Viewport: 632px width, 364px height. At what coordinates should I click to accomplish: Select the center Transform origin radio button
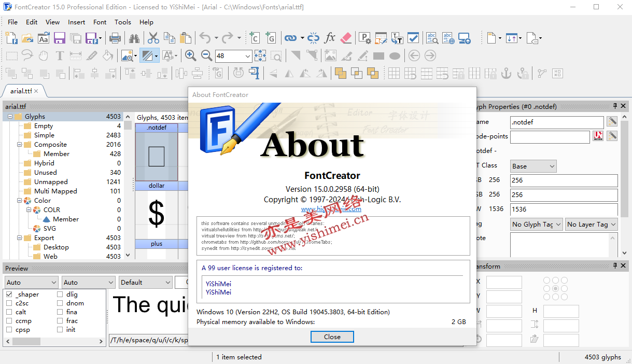point(556,289)
